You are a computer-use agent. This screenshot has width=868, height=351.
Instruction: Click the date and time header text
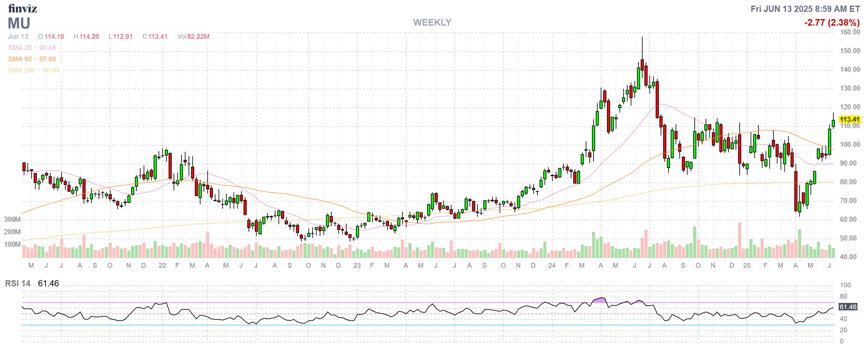click(805, 9)
